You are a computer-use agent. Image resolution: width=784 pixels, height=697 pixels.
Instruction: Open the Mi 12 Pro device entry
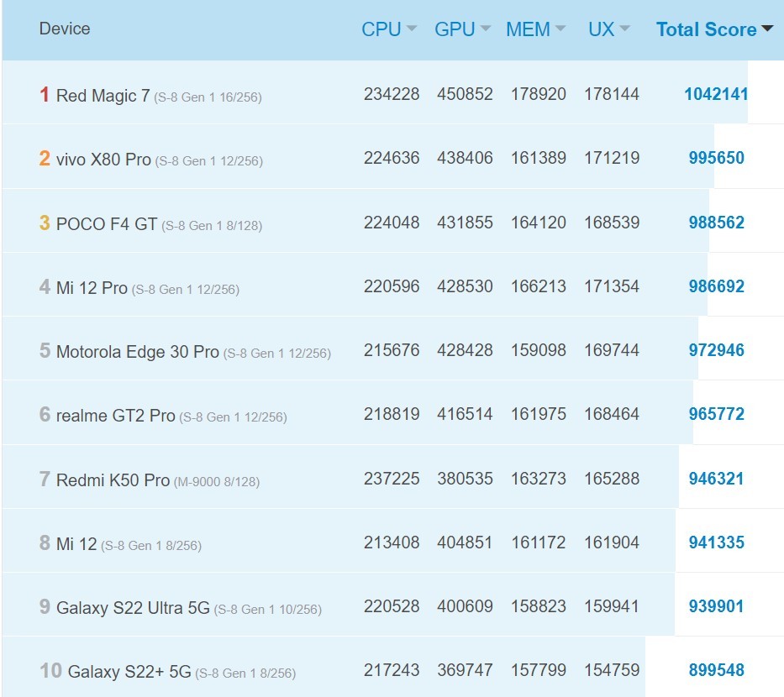point(92,288)
